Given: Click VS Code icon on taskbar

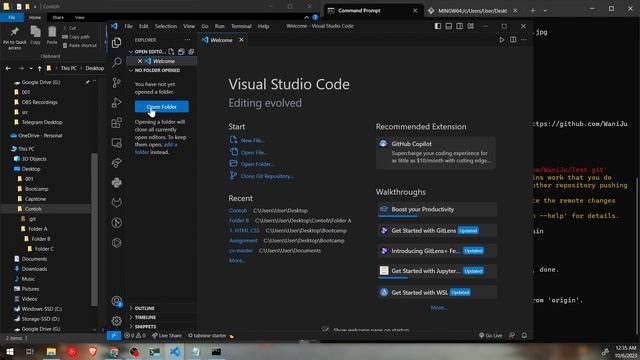Looking at the screenshot, I should pyautogui.click(x=175, y=351).
